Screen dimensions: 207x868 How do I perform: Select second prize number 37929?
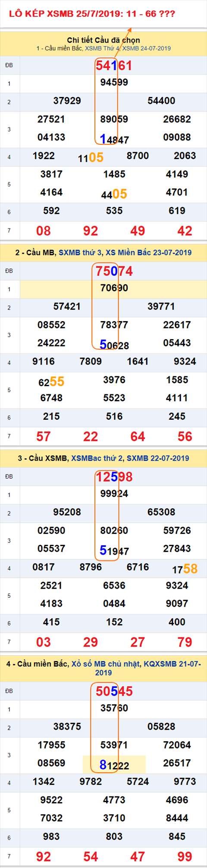[67, 101]
